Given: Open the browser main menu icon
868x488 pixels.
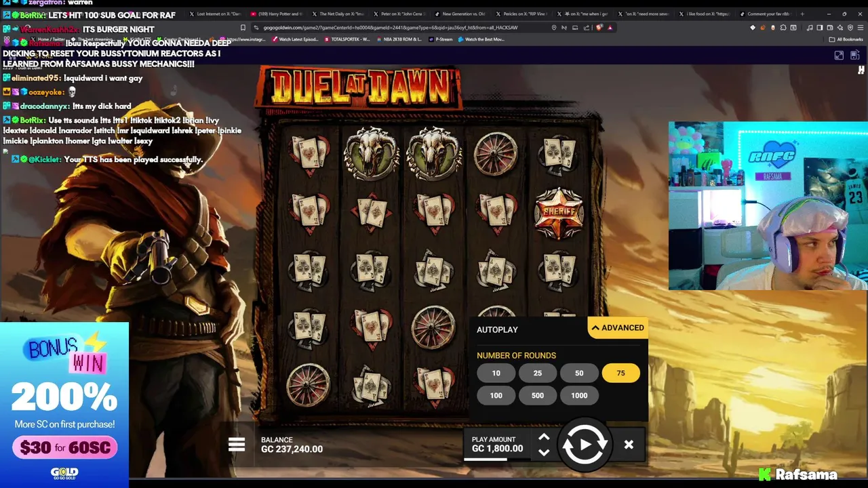Looking at the screenshot, I should [x=861, y=28].
